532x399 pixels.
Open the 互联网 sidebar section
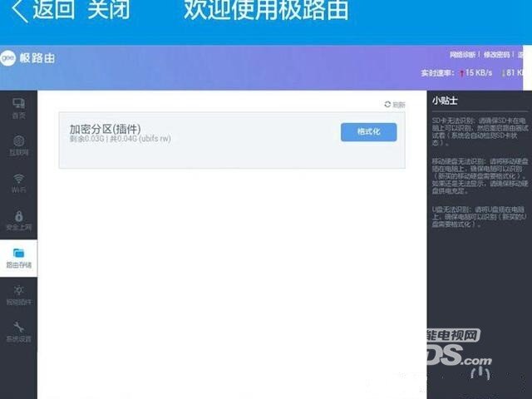click(x=18, y=145)
